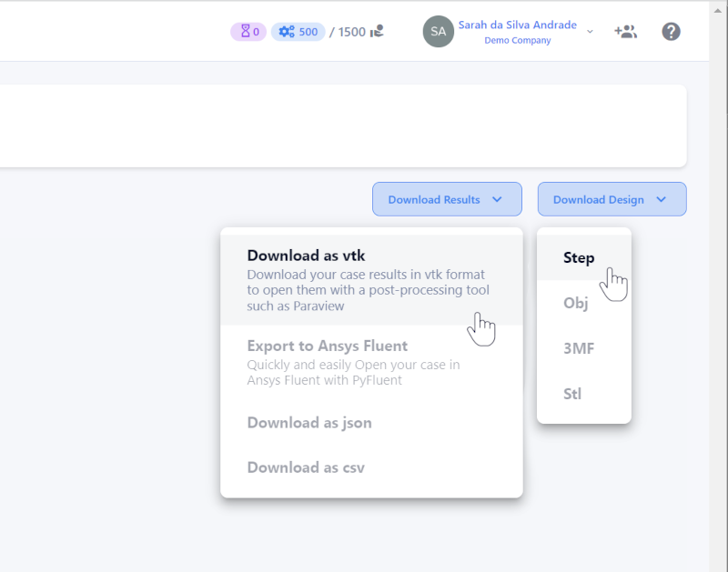The image size is (728, 572).
Task: Select 3MF design format
Action: [x=584, y=348]
